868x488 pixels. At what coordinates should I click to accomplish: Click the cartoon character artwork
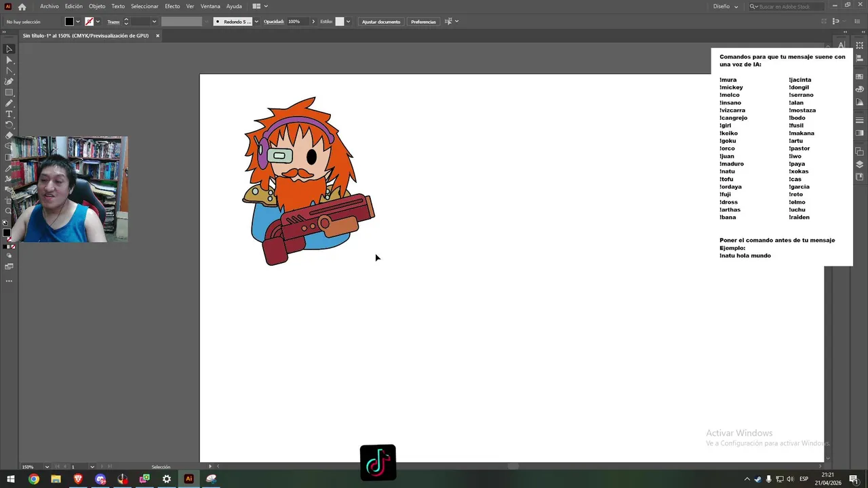307,181
